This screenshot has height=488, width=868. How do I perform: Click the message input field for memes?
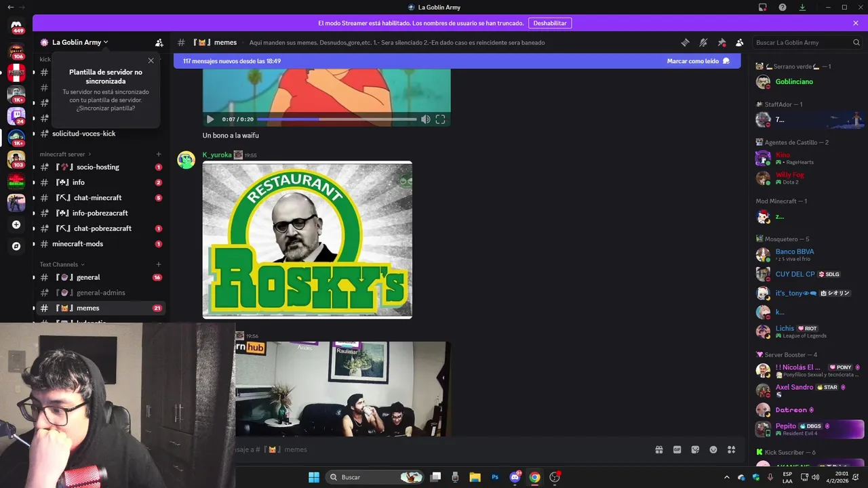441,449
